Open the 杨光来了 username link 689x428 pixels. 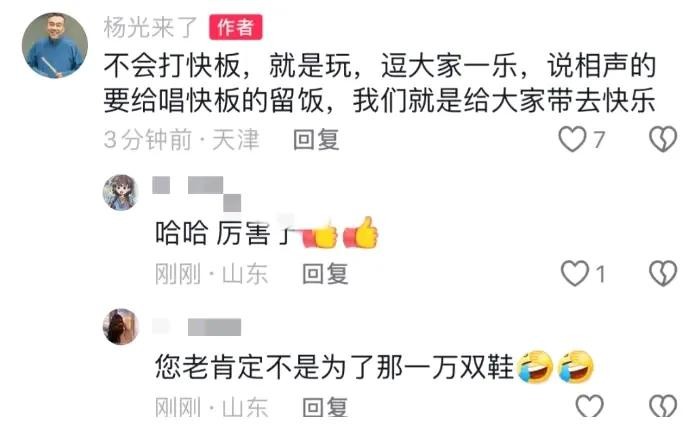[x=150, y=27]
